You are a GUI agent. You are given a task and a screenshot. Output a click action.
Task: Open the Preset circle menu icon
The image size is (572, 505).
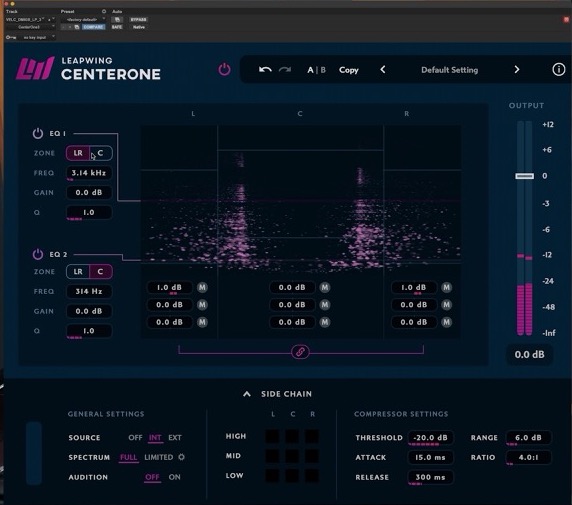[x=104, y=12]
